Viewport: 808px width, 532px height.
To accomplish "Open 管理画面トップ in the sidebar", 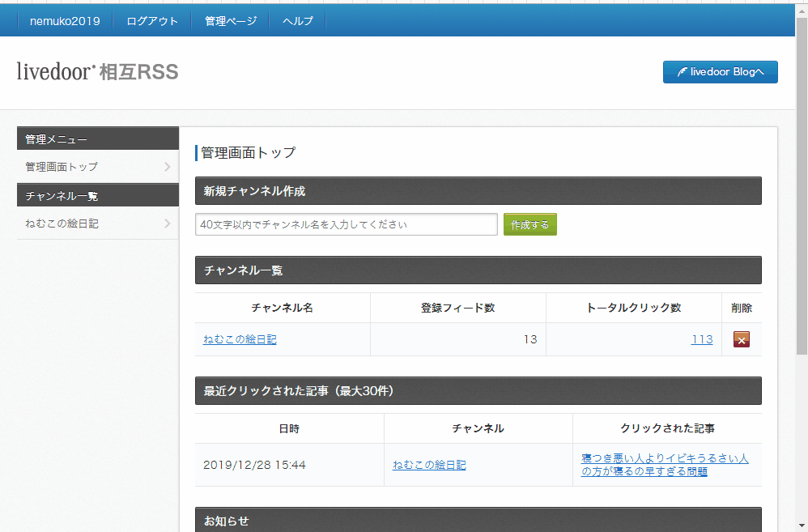I will (x=98, y=167).
